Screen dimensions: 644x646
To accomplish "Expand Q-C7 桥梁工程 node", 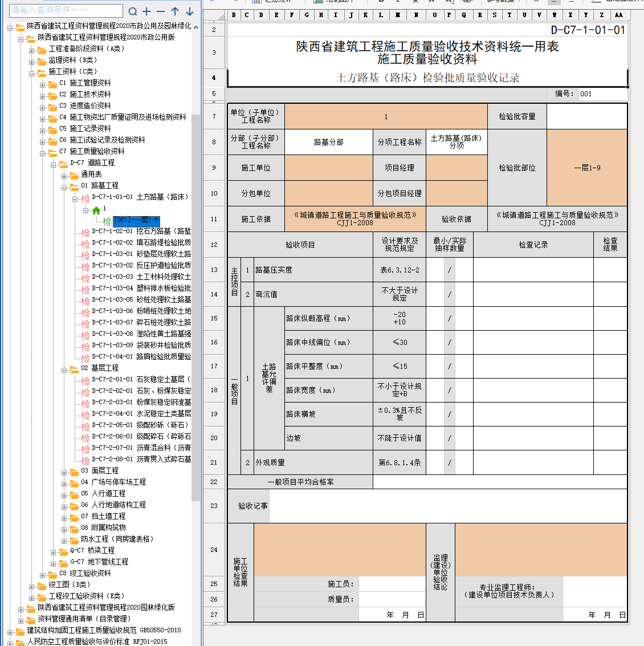I will pyautogui.click(x=53, y=552).
